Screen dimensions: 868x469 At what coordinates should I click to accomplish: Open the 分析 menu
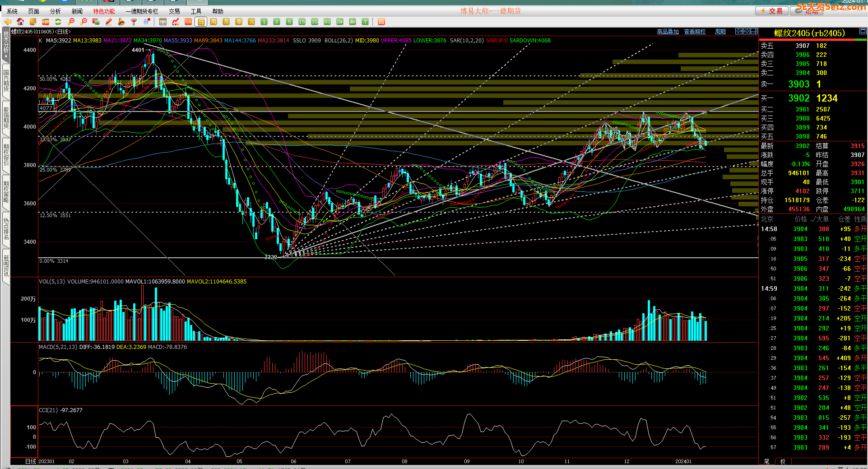56,11
